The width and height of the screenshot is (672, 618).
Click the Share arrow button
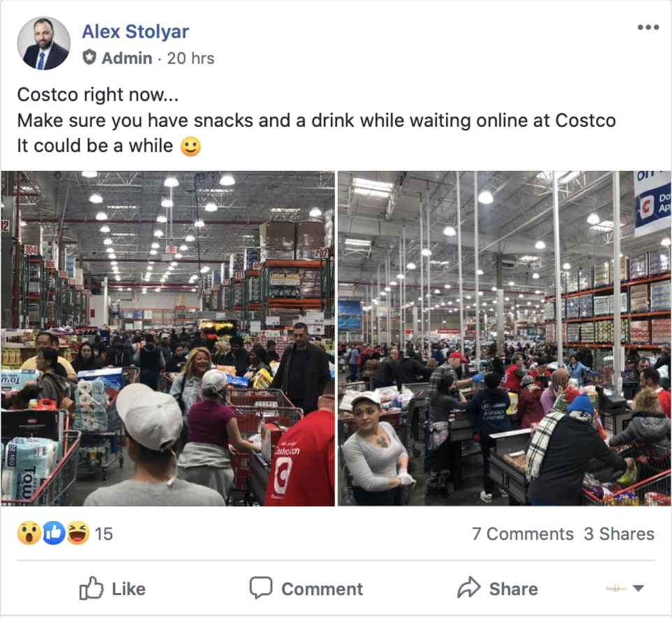pos(497,589)
